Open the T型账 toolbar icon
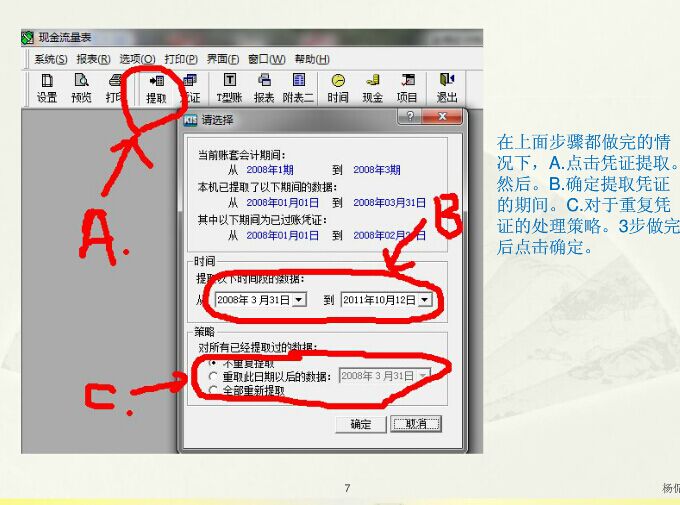 (x=229, y=88)
